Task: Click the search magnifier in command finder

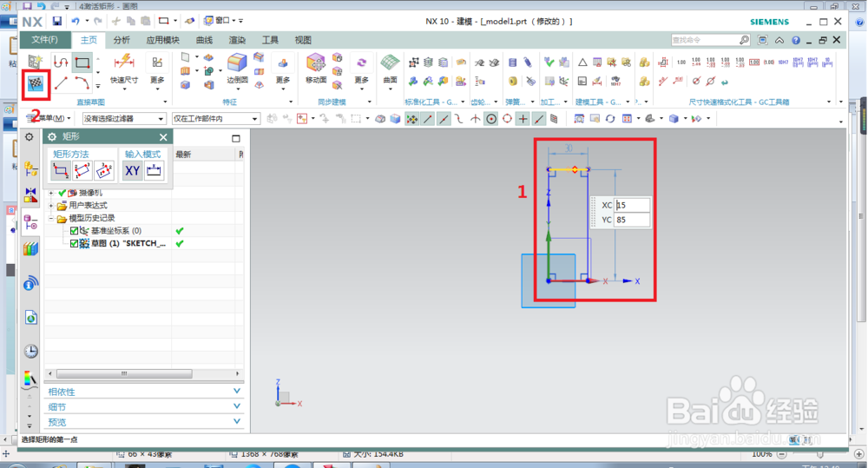Action: tap(744, 40)
